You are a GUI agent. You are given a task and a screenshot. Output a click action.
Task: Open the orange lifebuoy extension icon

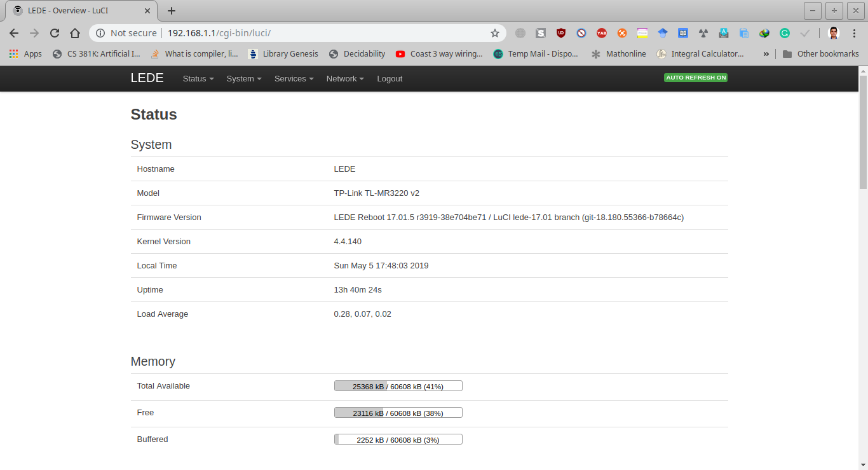622,33
